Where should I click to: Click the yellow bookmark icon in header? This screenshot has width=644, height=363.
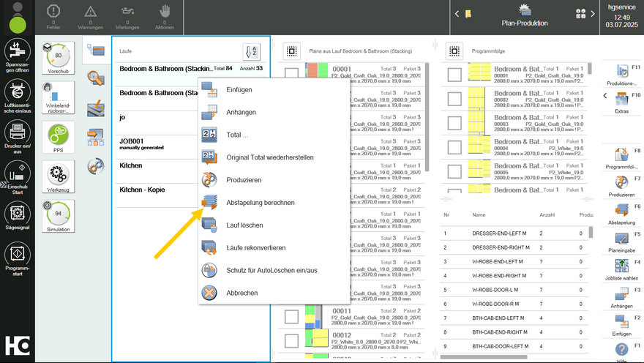468,14
